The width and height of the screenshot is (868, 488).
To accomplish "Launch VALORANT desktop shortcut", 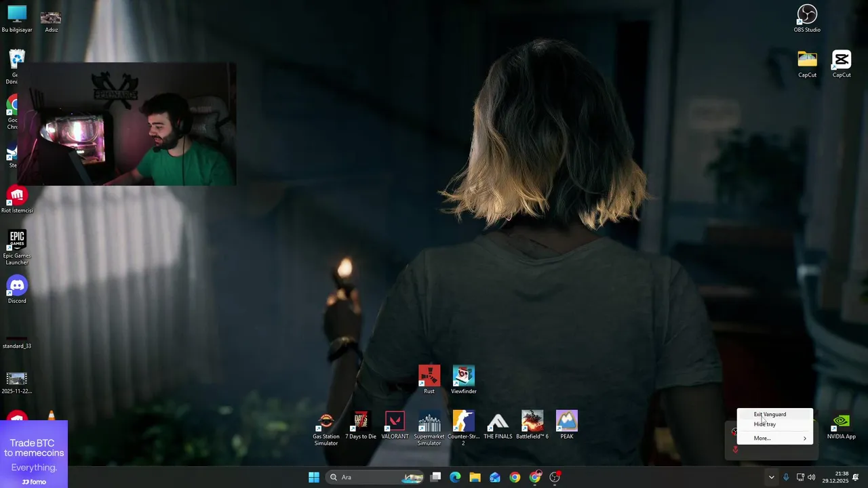I will pos(395,426).
